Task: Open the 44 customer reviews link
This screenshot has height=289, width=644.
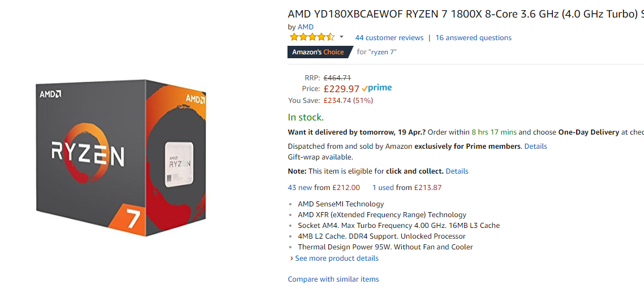Action: pyautogui.click(x=389, y=38)
